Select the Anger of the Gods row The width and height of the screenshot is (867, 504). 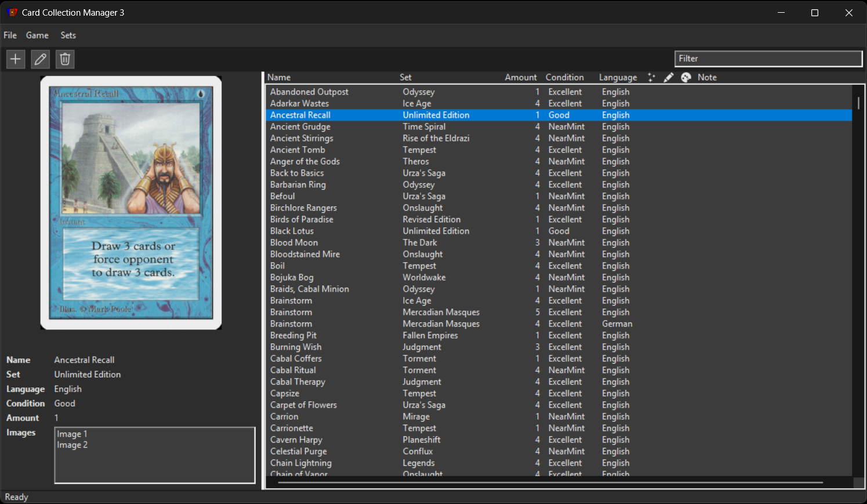click(559, 161)
